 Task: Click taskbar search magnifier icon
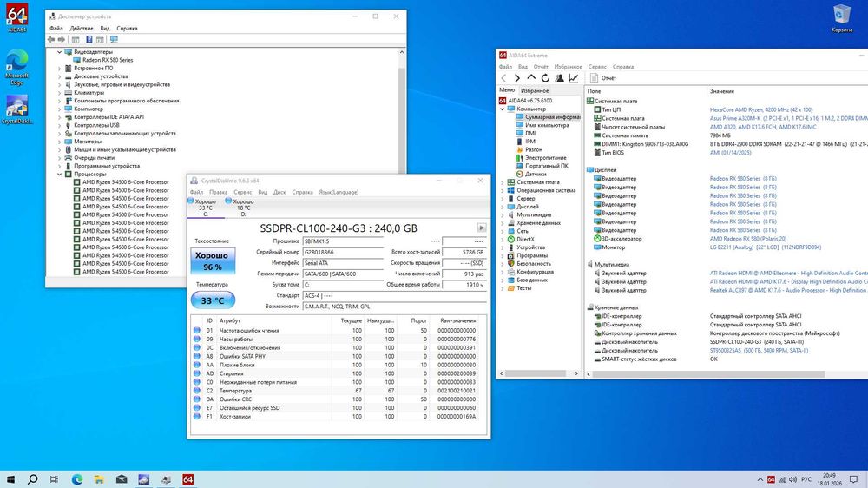coord(32,479)
